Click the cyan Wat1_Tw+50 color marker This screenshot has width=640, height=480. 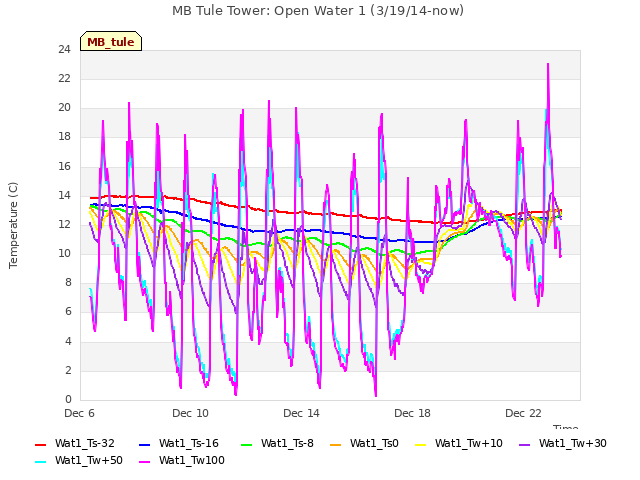click(40, 462)
